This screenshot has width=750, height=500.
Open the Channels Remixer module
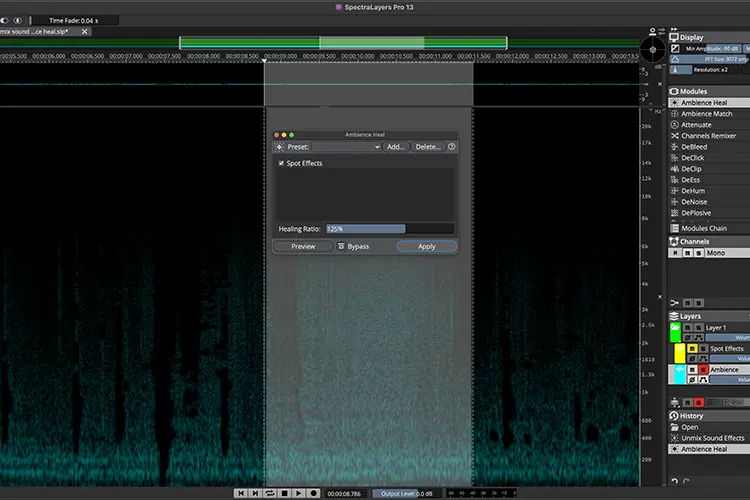(709, 136)
